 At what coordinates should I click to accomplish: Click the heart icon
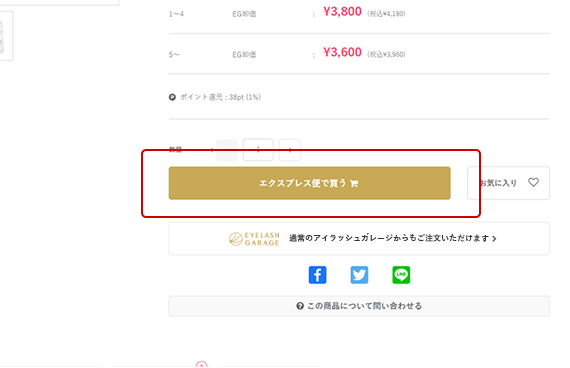pyautogui.click(x=533, y=182)
